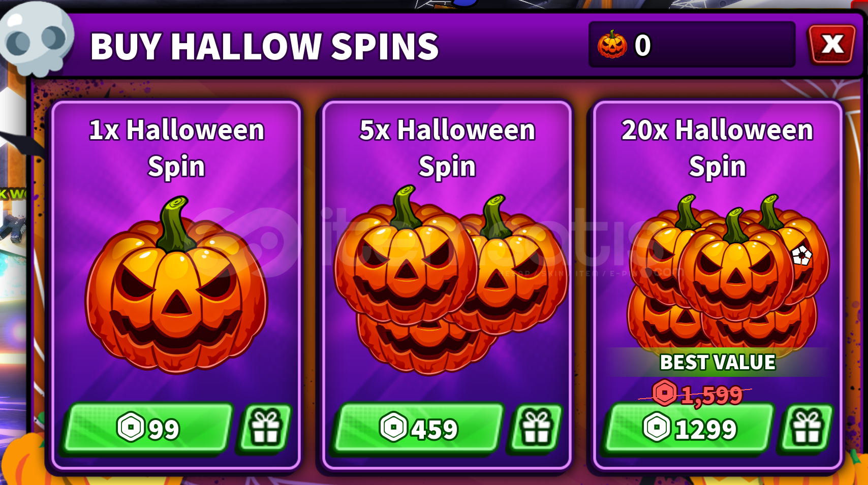Buy 1x Halloween Spin for 99 Robux
Screen dimensions: 868x485
coord(147,428)
